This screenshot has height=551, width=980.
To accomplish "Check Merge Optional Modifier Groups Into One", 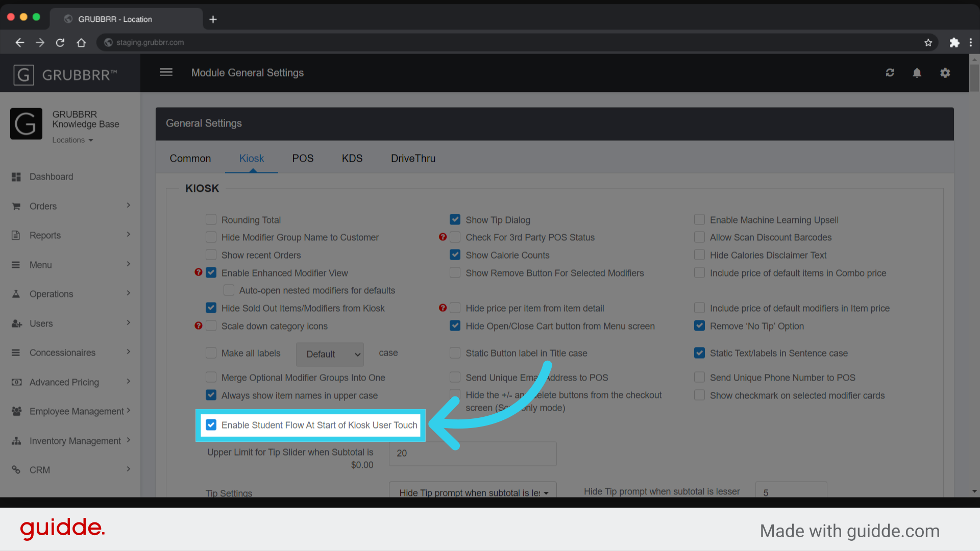I will [211, 377].
